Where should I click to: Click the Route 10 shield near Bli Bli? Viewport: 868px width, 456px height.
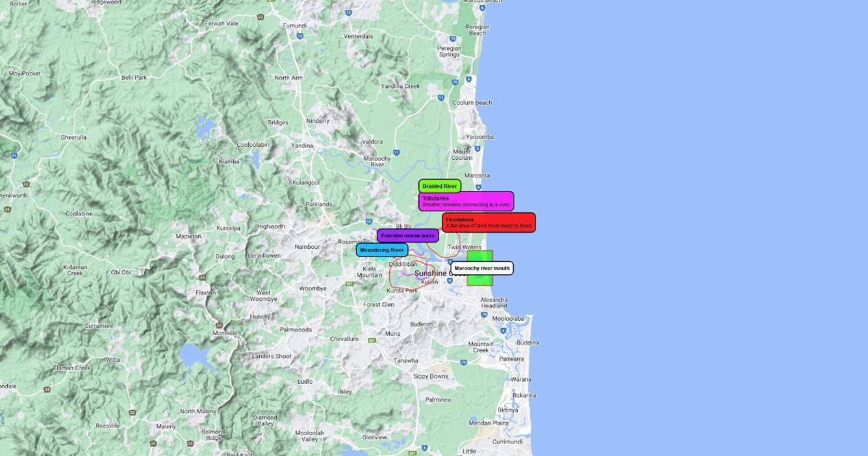click(369, 221)
